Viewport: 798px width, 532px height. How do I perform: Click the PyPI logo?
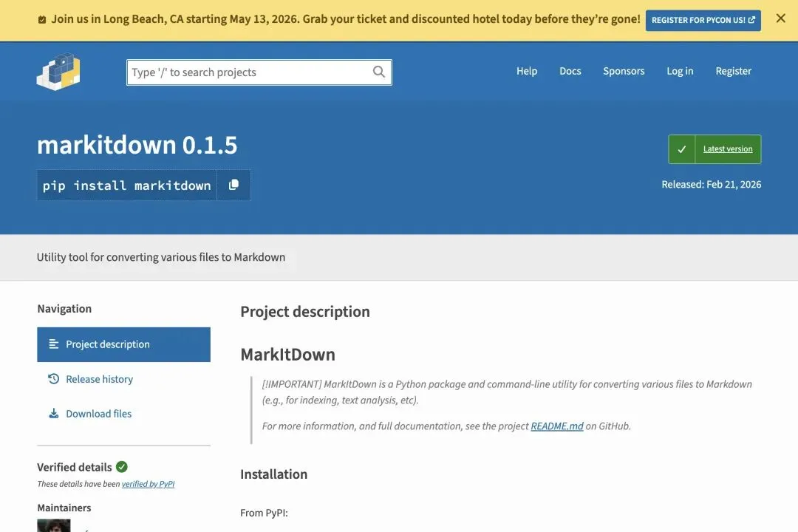[58, 72]
